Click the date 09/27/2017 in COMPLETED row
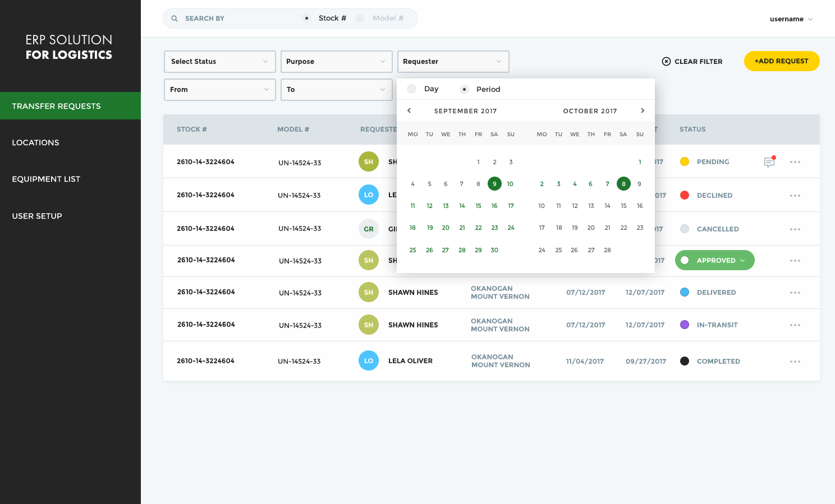835x504 pixels. click(x=646, y=362)
